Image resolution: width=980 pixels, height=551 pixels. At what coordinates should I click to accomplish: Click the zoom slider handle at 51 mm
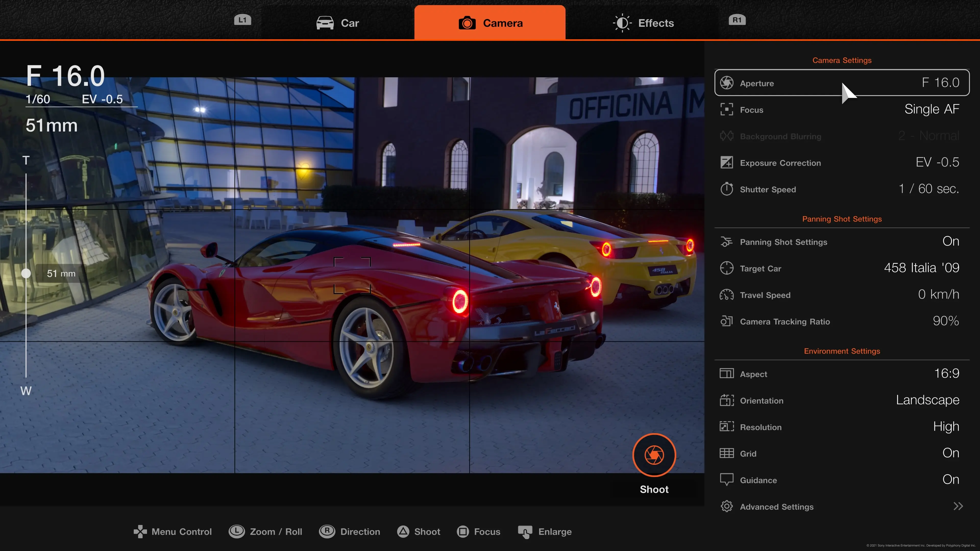(26, 273)
